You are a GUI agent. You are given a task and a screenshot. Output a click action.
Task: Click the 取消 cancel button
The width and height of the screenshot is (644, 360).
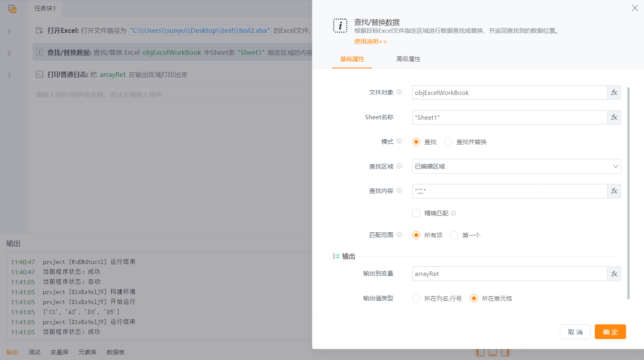click(575, 332)
